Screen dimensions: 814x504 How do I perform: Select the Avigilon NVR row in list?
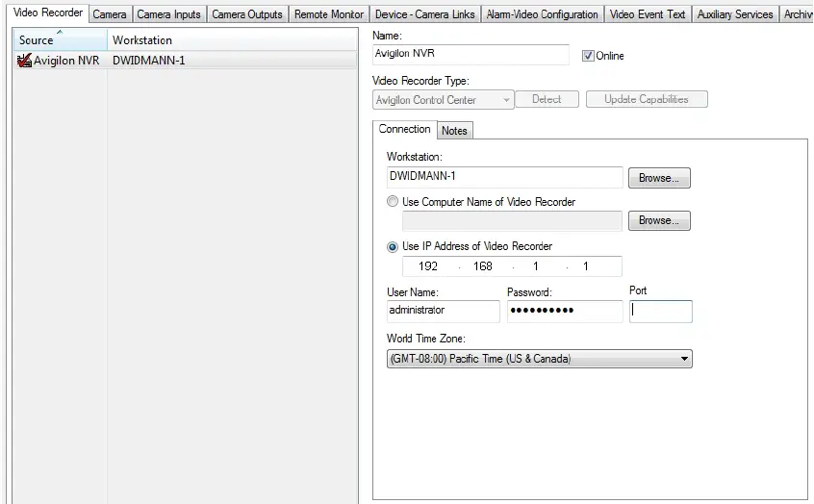pos(186,61)
